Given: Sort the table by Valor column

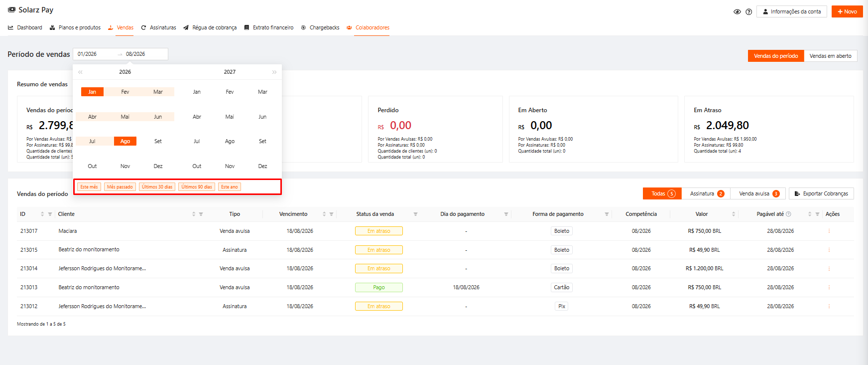Looking at the screenshot, I should pyautogui.click(x=734, y=214).
